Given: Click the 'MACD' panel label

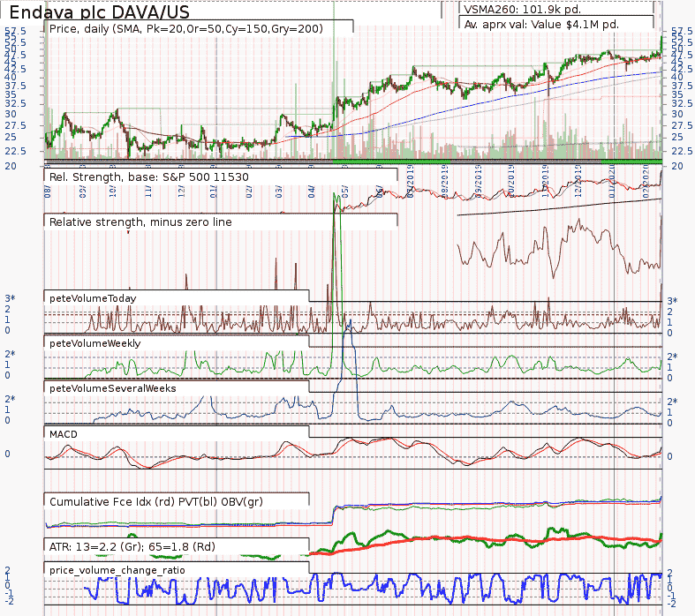Looking at the screenshot, I should tap(64, 434).
